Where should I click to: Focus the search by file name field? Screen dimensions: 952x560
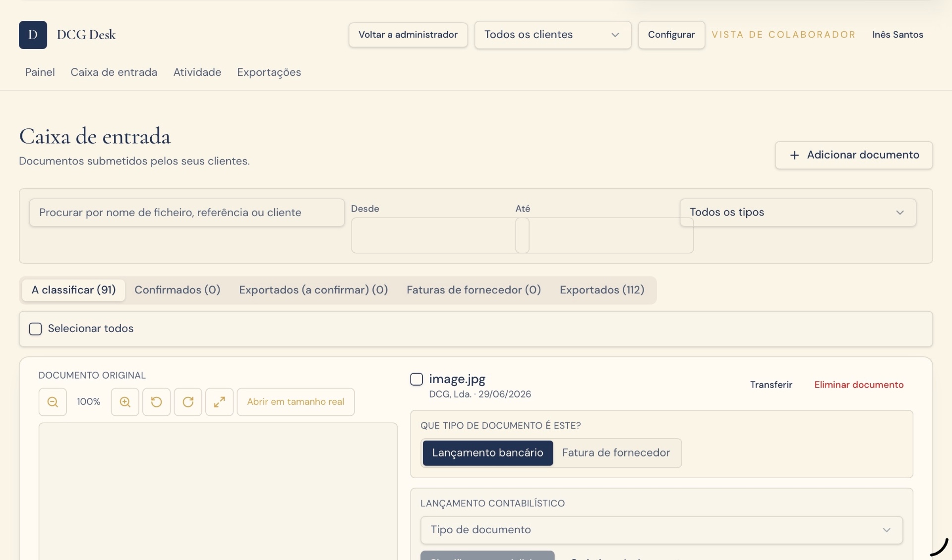tap(187, 213)
